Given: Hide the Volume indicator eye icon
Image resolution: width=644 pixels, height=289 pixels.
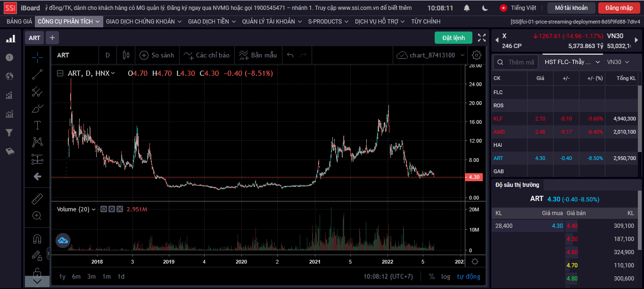Looking at the screenshot, I should coord(104,209).
